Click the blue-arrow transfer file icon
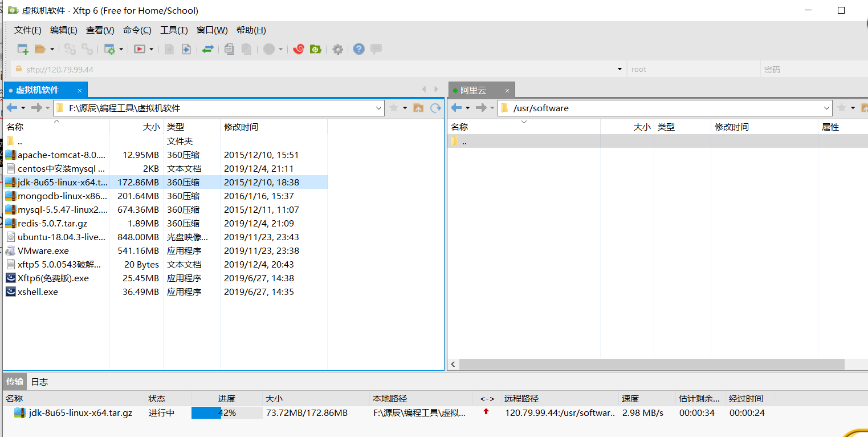This screenshot has width=868, height=437. click(186, 49)
